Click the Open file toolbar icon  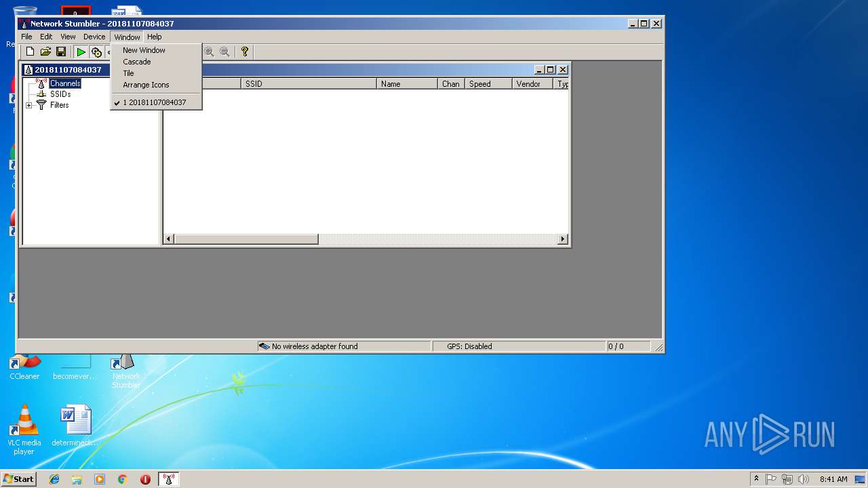click(x=45, y=52)
